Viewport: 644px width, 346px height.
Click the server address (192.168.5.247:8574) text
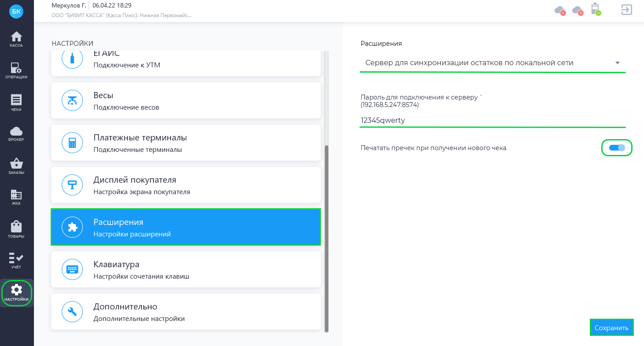click(x=390, y=105)
